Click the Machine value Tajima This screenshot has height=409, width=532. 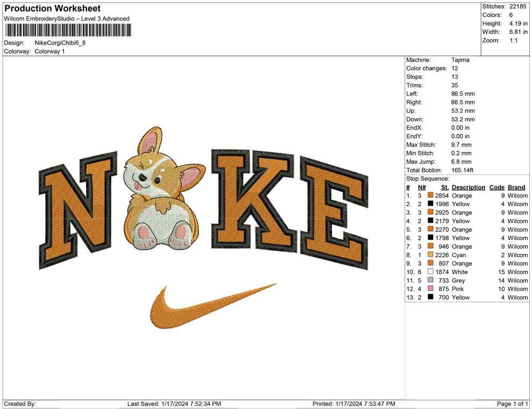click(461, 60)
